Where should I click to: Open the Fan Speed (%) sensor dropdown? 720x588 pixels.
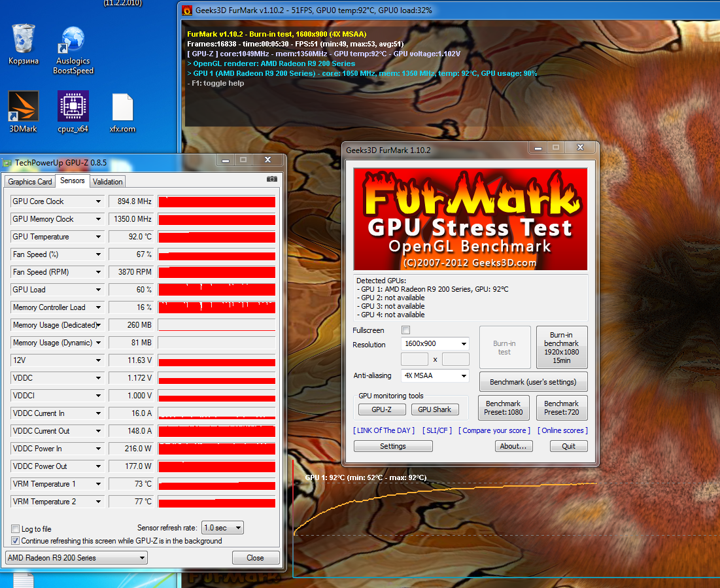click(x=98, y=254)
